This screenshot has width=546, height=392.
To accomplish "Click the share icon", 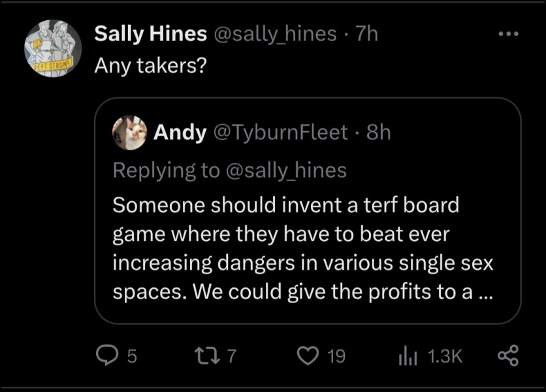I will (x=507, y=355).
